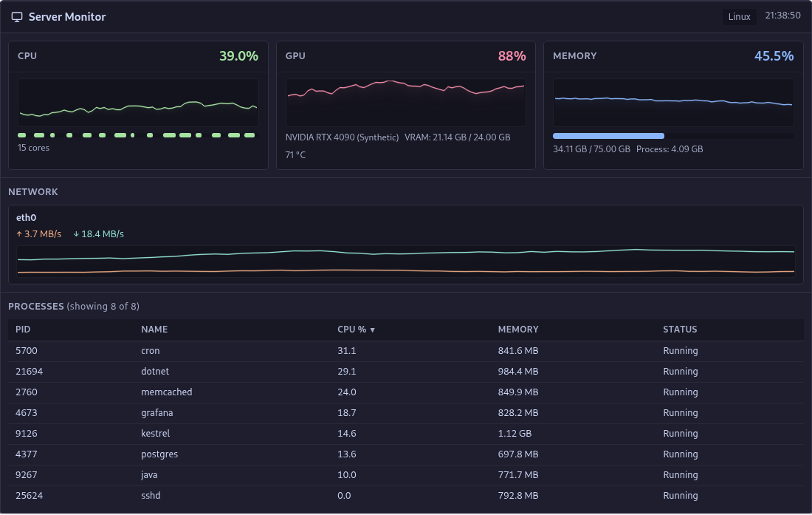Click the download arrow icon for eth0
The height and width of the screenshot is (515, 812).
(x=76, y=234)
